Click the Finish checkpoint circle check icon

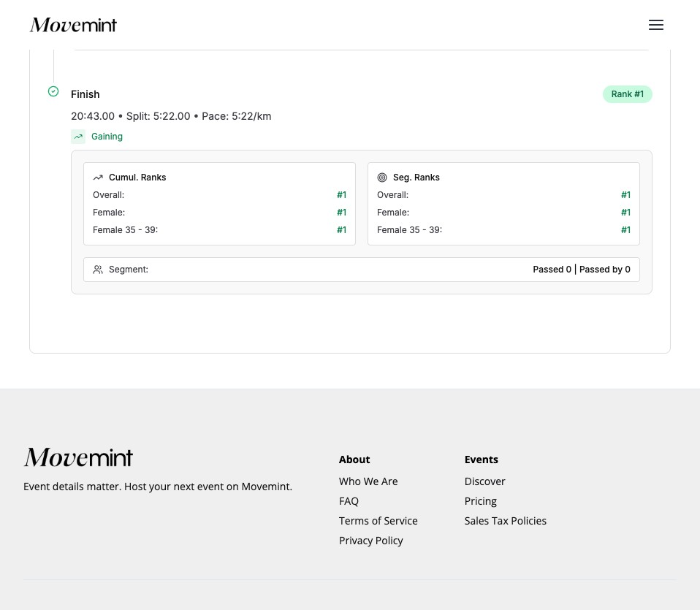[x=53, y=91]
